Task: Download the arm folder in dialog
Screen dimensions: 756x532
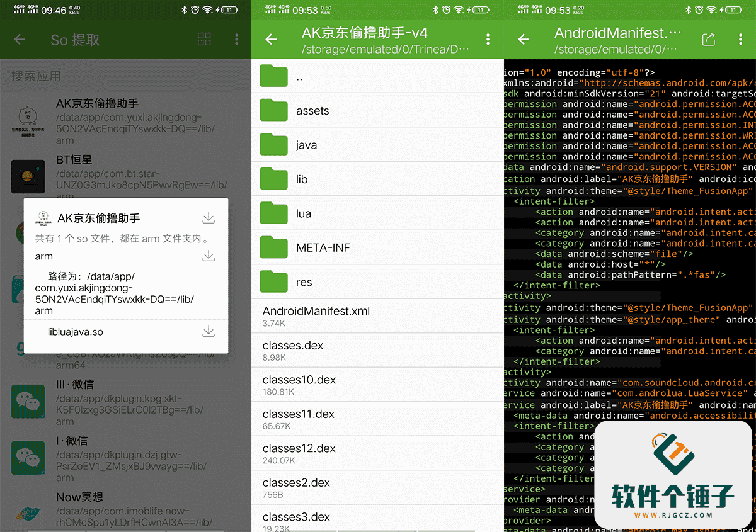Action: point(209,256)
